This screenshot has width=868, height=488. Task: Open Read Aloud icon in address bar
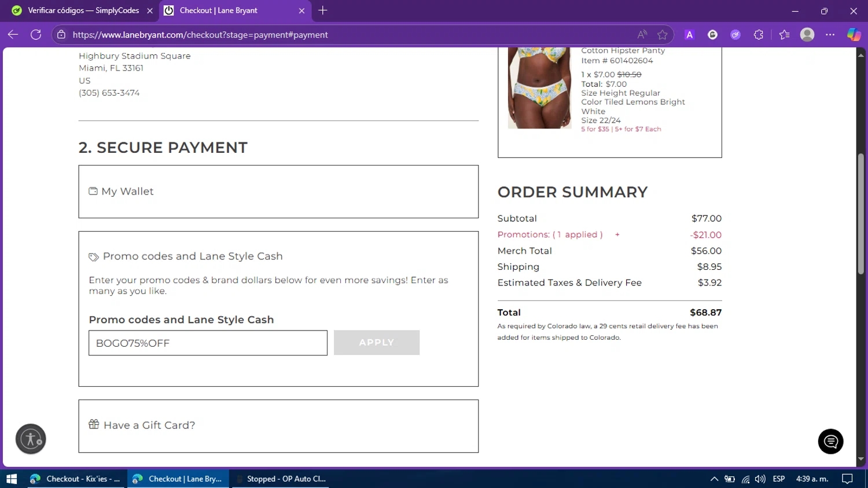642,35
